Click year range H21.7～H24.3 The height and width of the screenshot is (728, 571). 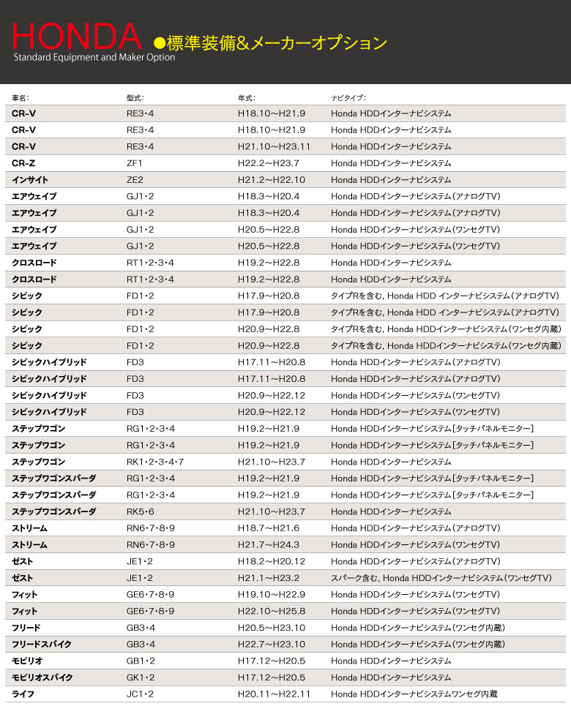pyautogui.click(x=269, y=544)
